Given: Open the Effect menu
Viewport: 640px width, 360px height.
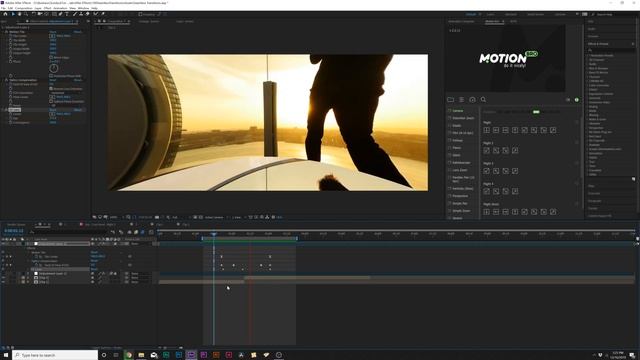Looking at the screenshot, I should [47, 8].
